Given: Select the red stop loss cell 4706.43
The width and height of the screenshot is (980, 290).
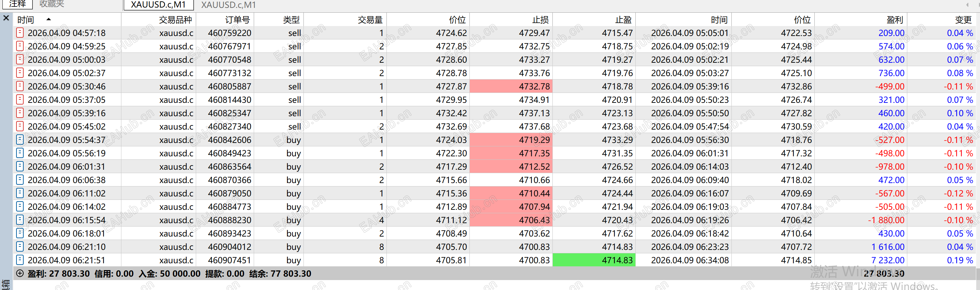Looking at the screenshot, I should click(511, 220).
